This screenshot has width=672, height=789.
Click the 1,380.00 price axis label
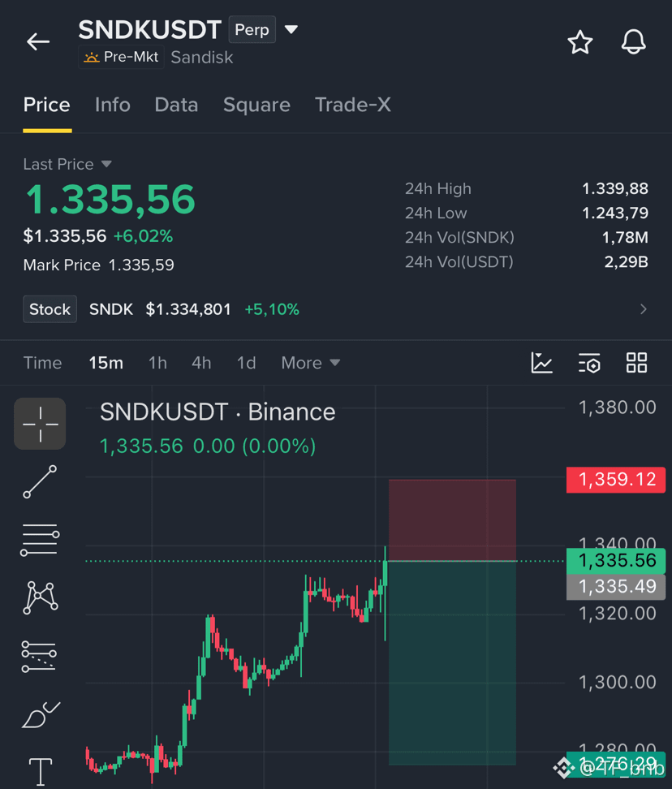617,407
